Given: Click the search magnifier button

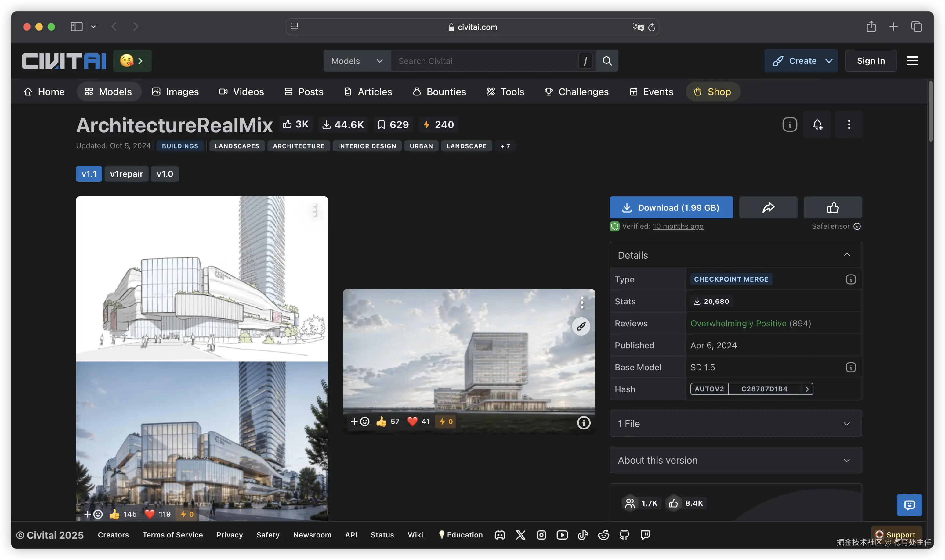Looking at the screenshot, I should (607, 61).
